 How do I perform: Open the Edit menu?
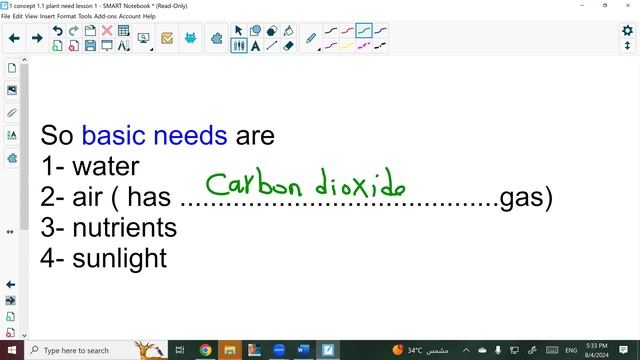[18, 16]
